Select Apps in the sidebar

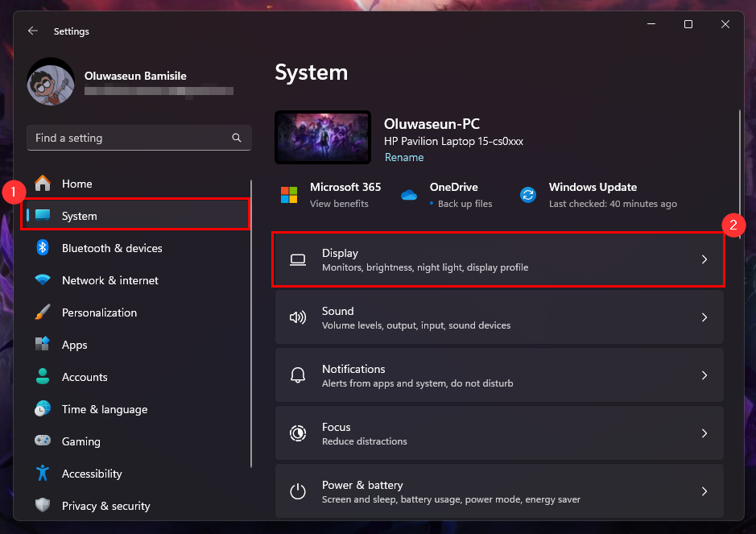pyautogui.click(x=74, y=345)
